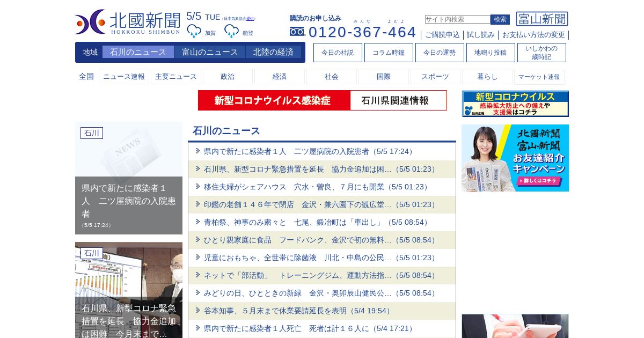Open article 県内で新たに感染者１人死亡
Image resolution: width=644 pixels, height=338 pixels.
pos(310,328)
